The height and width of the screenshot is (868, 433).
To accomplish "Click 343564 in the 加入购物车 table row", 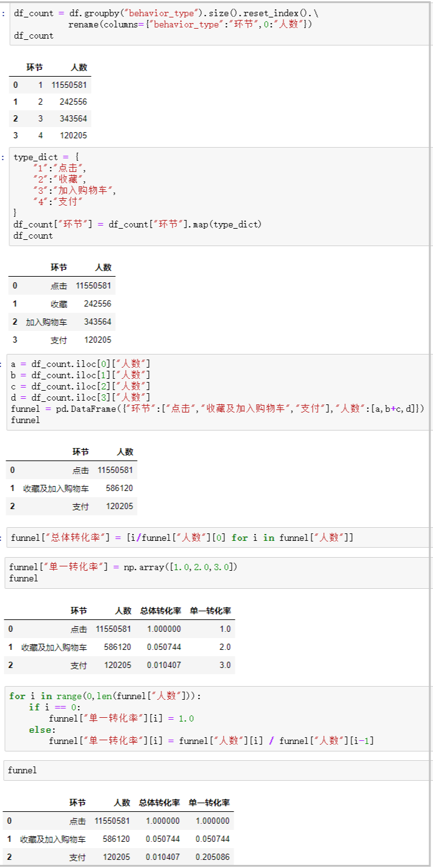I will [x=98, y=322].
